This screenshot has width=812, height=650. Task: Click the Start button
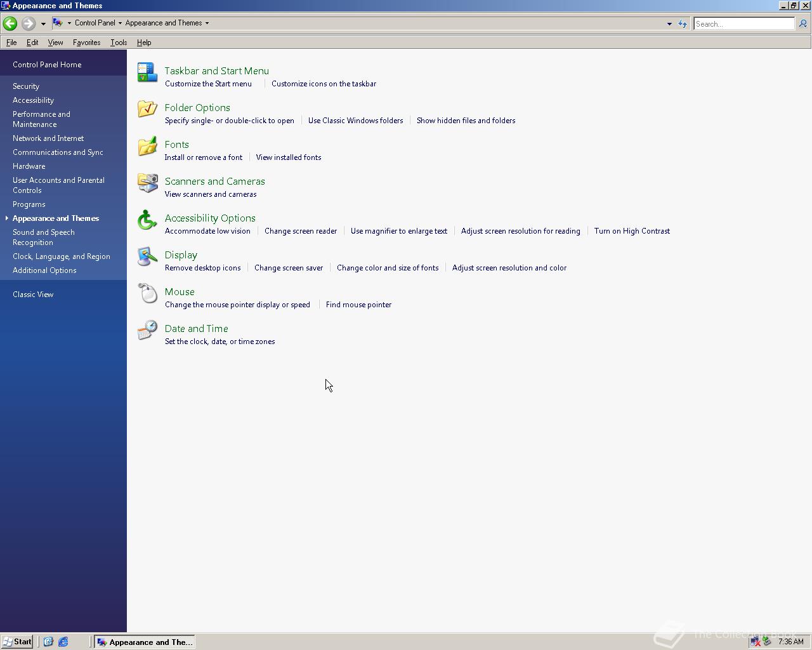[x=17, y=642]
